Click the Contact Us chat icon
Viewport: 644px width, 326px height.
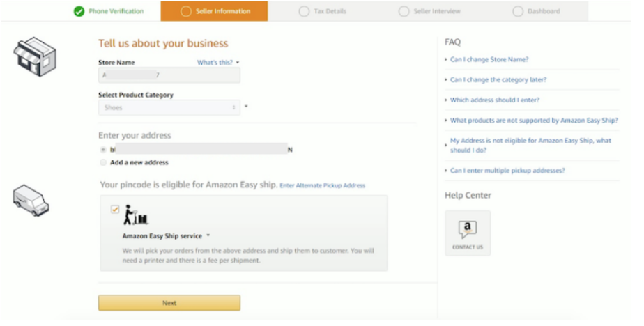coord(467,229)
